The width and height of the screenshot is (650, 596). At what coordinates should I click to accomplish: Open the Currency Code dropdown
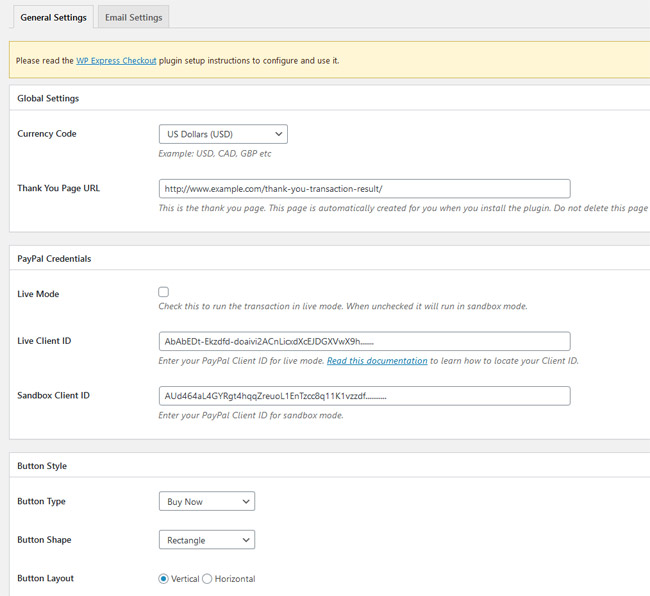point(223,134)
